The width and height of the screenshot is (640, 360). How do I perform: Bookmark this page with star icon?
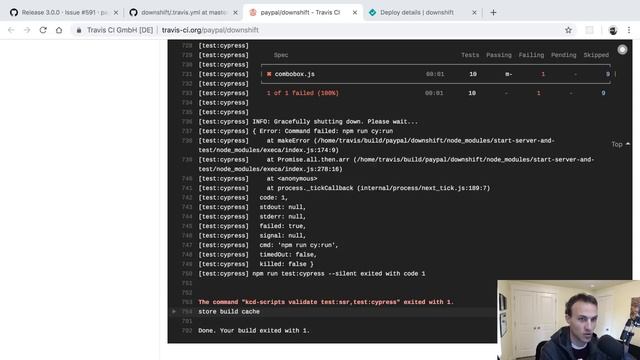tap(568, 30)
